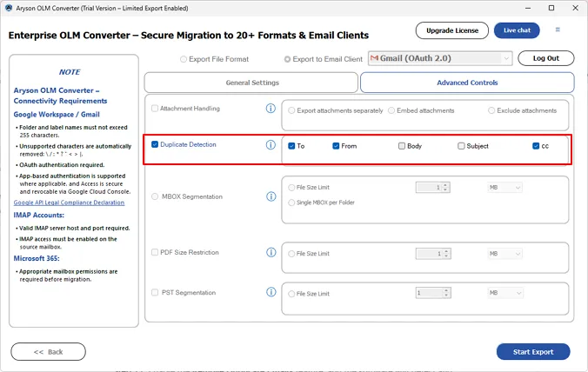Click the info icon beside PDF Size Restriction

(x=271, y=253)
